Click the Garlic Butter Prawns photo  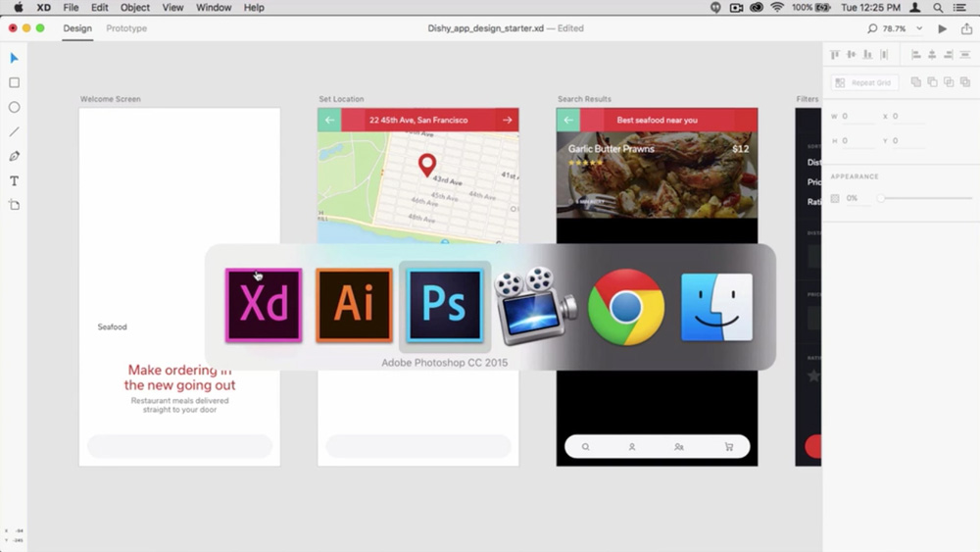pyautogui.click(x=657, y=175)
